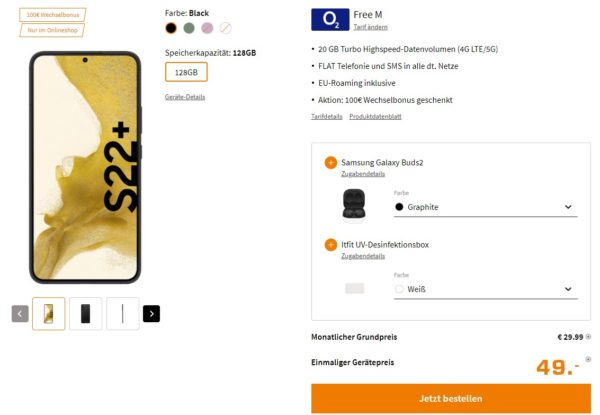
Task: Pick the pink phone color swatch
Action: point(207,28)
